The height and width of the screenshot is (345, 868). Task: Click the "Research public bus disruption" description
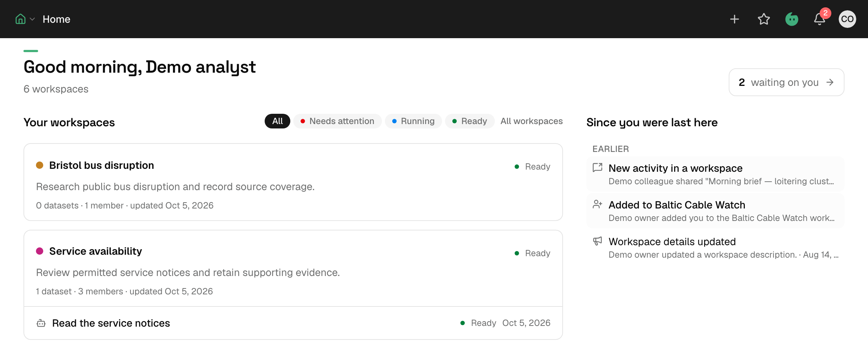[x=175, y=187]
